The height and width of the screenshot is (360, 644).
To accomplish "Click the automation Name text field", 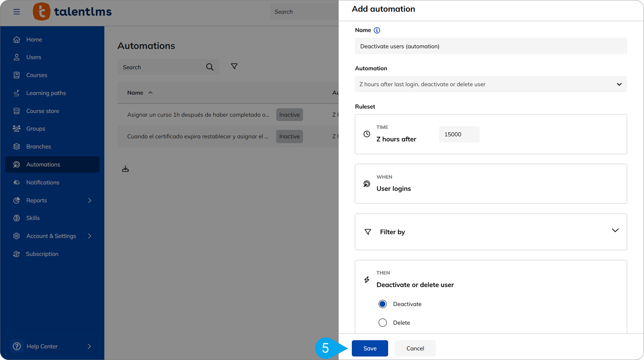I will [490, 46].
